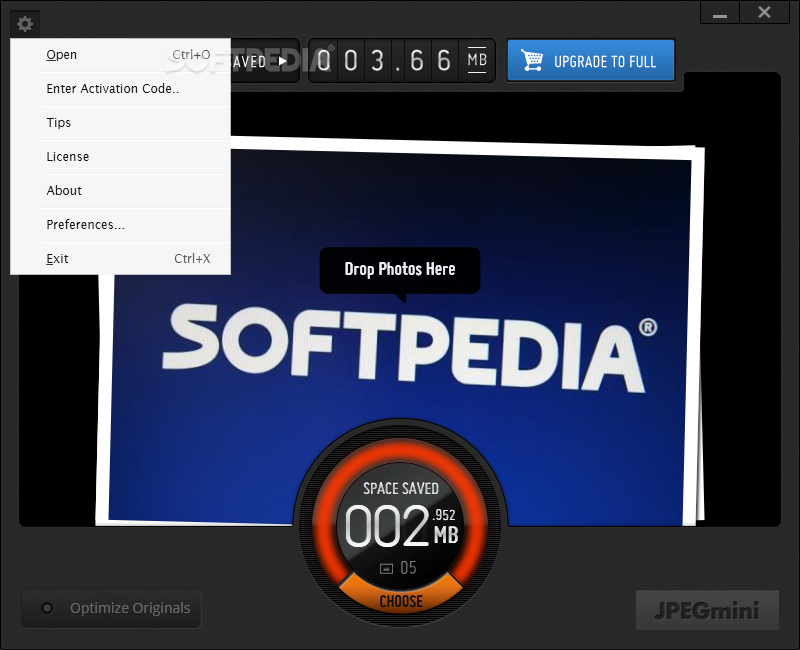
Task: Select License from the menu
Action: (x=120, y=157)
